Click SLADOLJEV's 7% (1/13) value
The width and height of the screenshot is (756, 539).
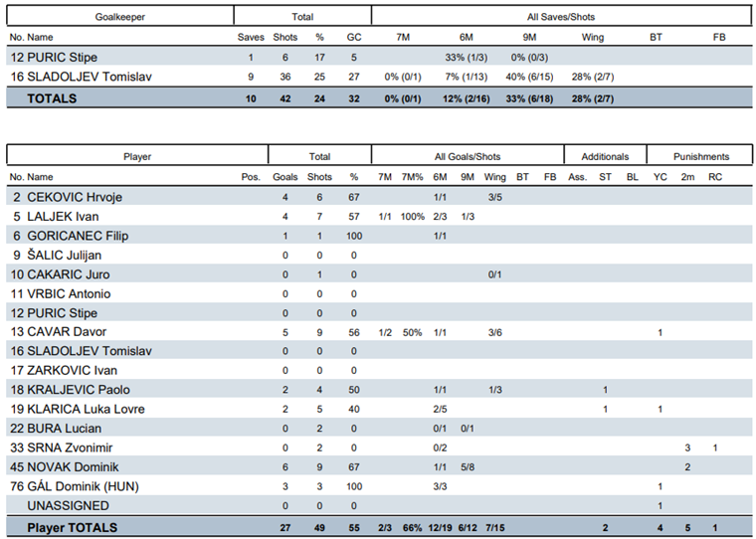coord(467,77)
